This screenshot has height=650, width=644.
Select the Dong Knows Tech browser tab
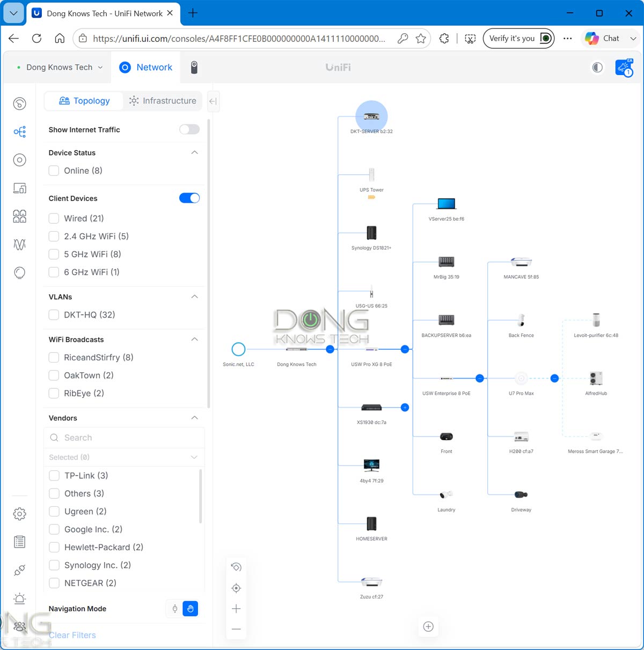[x=103, y=13]
